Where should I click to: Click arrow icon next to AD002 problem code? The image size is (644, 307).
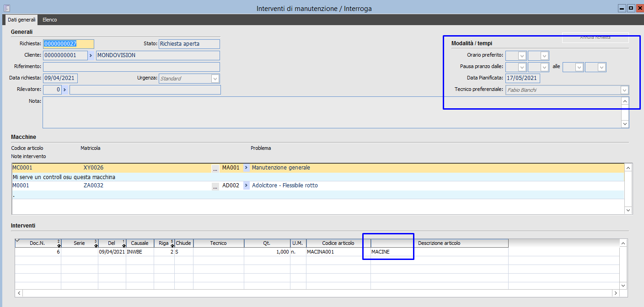tap(246, 185)
